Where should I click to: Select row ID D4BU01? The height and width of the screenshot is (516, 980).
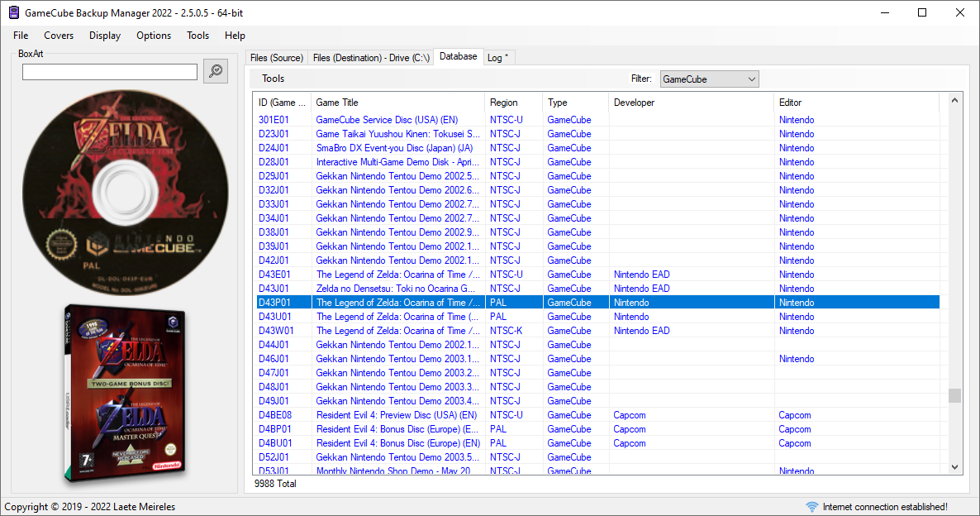[x=275, y=443]
